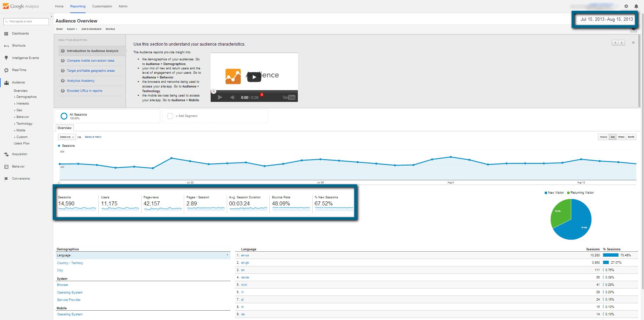
Task: Click the Conversions flag icon
Action: (x=6, y=179)
